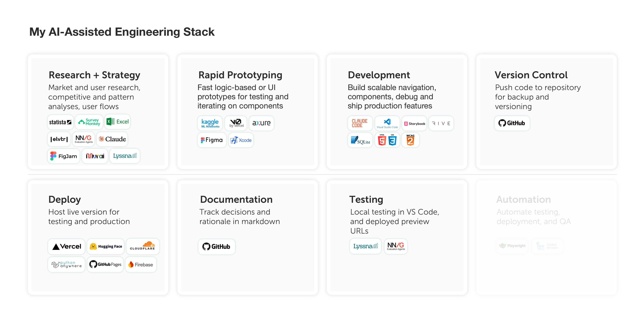Select the Visual Studio Code icon

pos(387,123)
